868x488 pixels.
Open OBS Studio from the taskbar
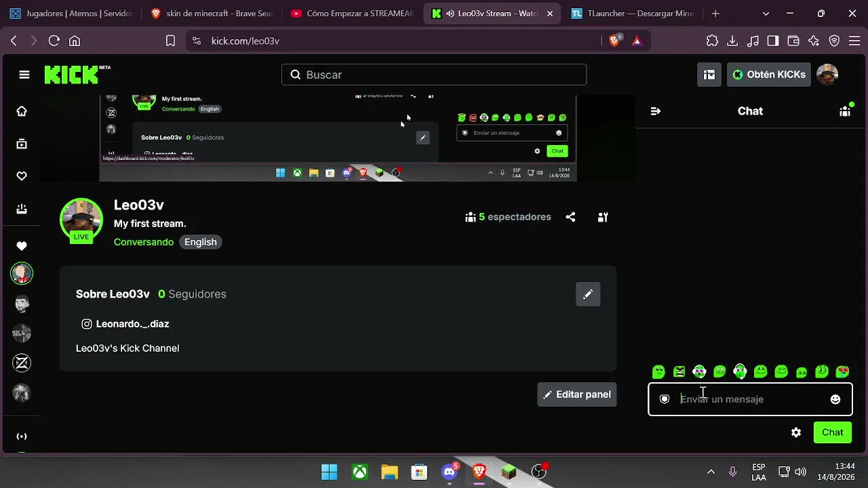pos(539,472)
